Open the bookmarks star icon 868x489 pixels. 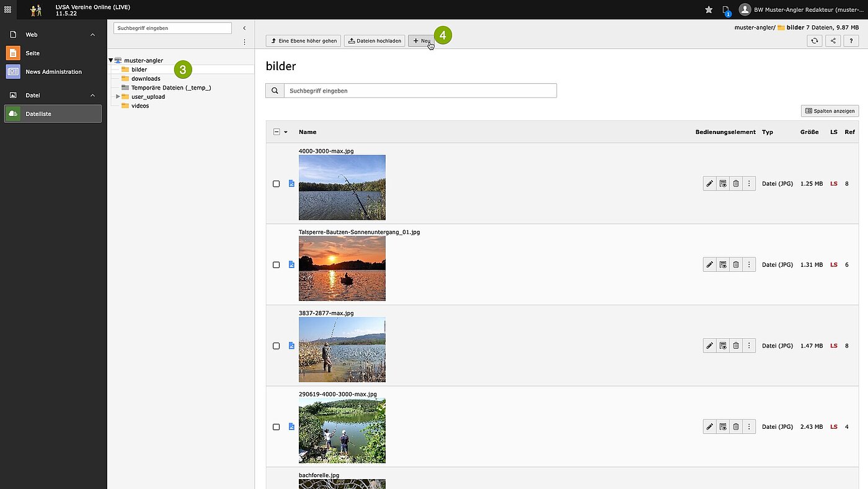pyautogui.click(x=709, y=9)
